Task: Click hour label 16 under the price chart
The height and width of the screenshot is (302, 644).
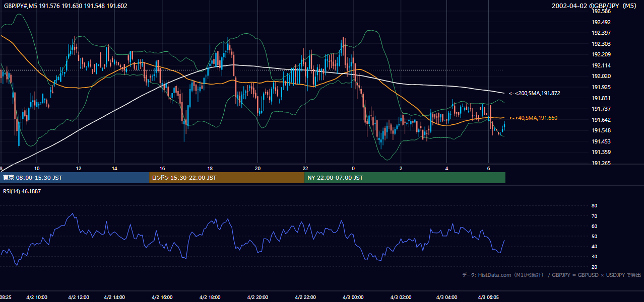Action: 162,168
